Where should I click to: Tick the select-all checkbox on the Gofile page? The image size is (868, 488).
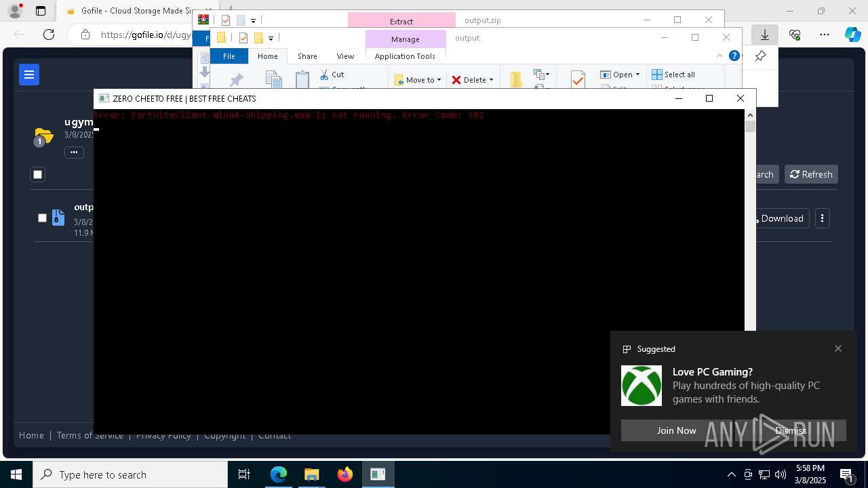37,175
